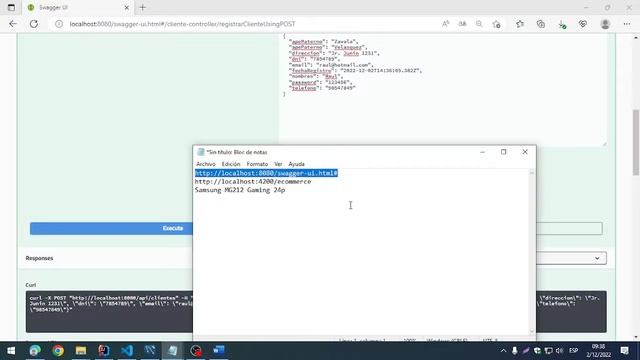Open the black-and-red round taskbar app
The width and height of the screenshot is (640, 360).
point(196,351)
